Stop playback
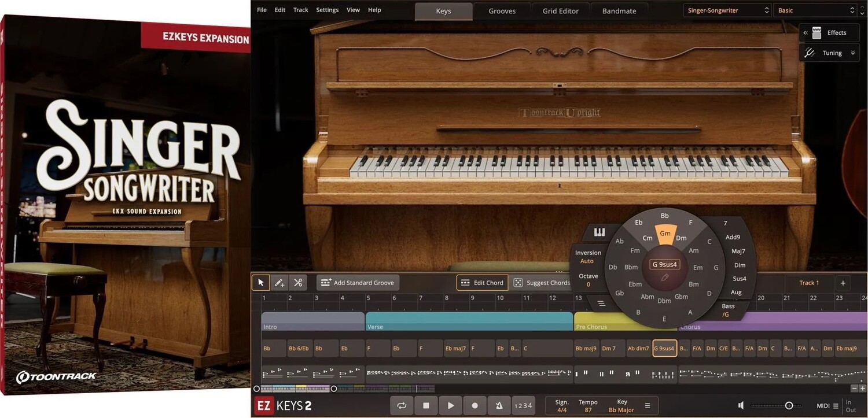The height and width of the screenshot is (418, 868). (x=426, y=406)
